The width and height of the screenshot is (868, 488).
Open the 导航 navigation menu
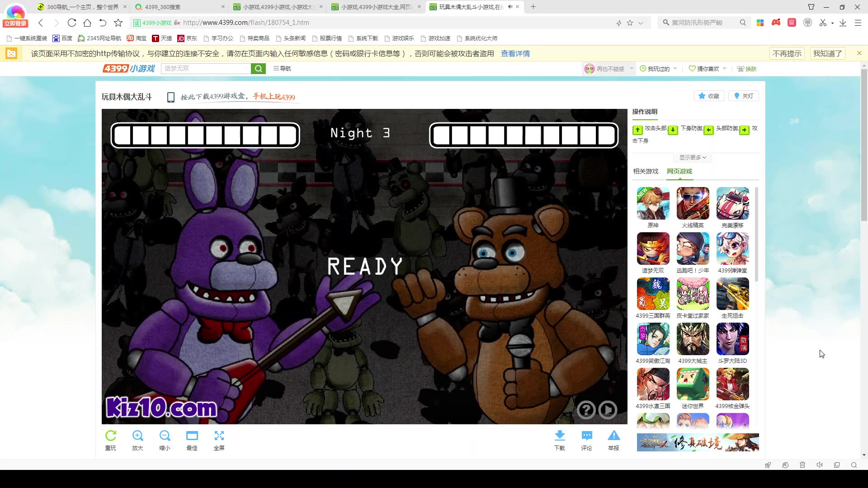tap(282, 68)
